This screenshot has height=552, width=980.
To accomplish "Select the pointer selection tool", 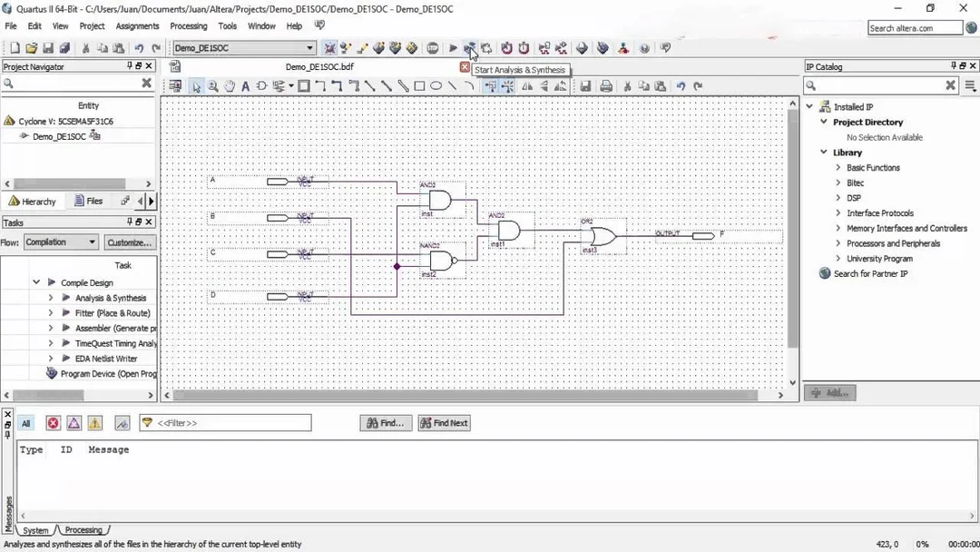I will coord(196,86).
